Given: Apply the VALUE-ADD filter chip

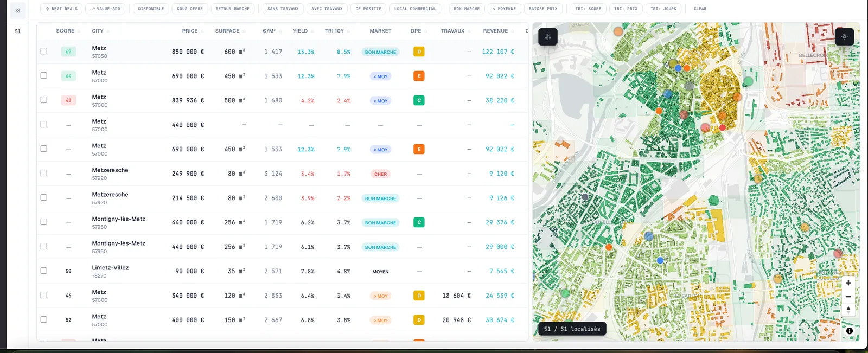Looking at the screenshot, I should 105,9.
